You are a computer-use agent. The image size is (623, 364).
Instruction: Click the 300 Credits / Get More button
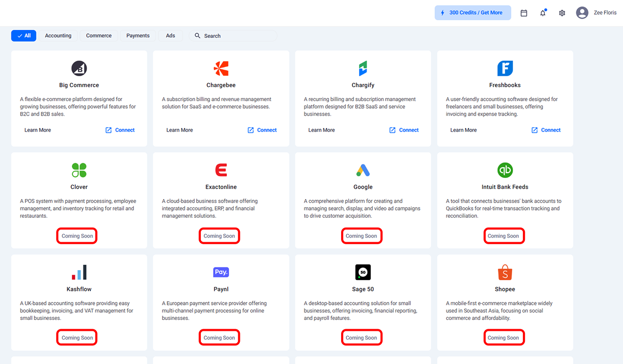[x=473, y=13]
